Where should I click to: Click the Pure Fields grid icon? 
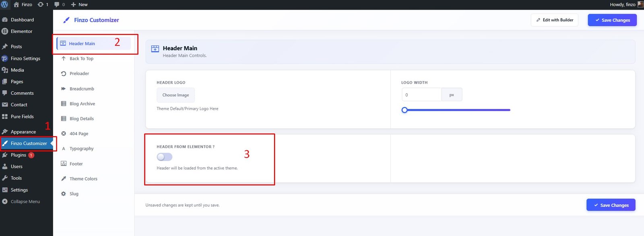(x=5, y=117)
